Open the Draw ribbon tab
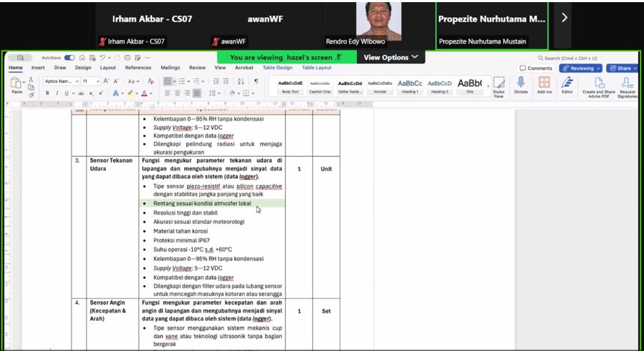The image size is (644, 351). tap(60, 68)
